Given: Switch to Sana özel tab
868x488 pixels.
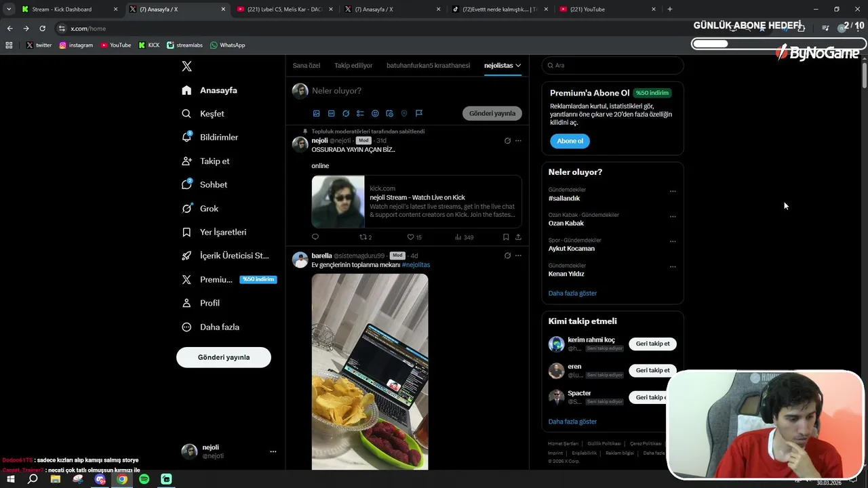Looking at the screenshot, I should [307, 66].
